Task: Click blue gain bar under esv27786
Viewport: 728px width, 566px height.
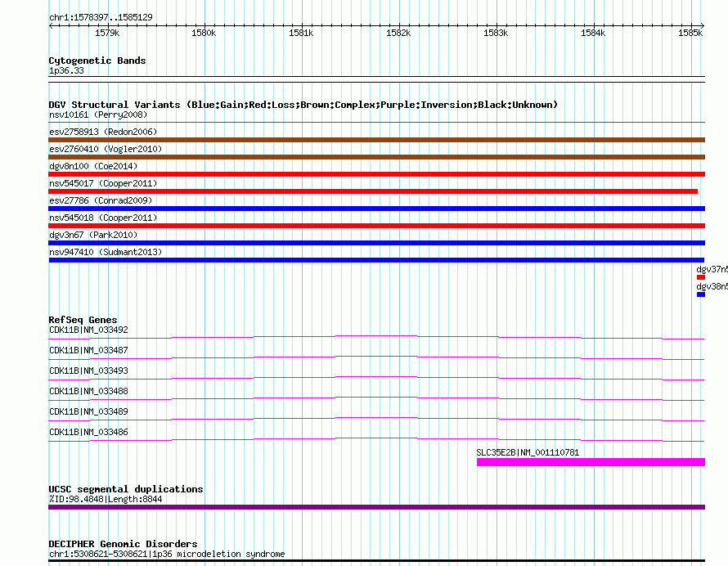Action: [376, 209]
